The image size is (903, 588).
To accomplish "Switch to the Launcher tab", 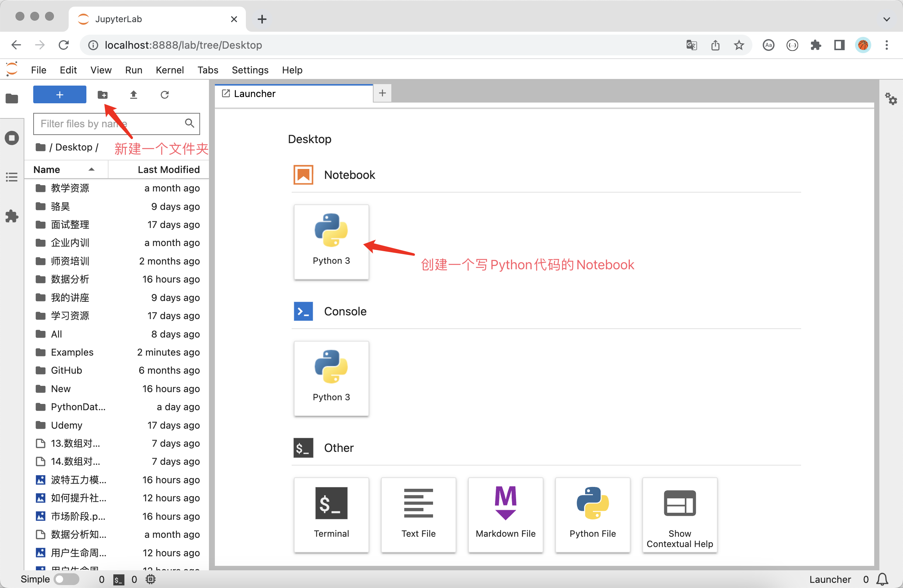I will click(254, 94).
